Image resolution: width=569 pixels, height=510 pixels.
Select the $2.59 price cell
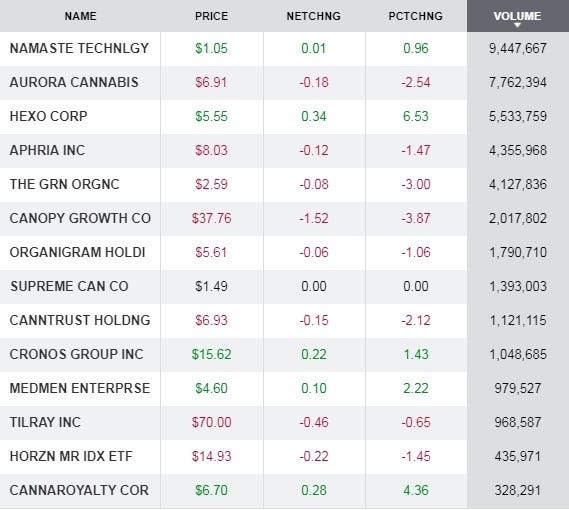[212, 184]
